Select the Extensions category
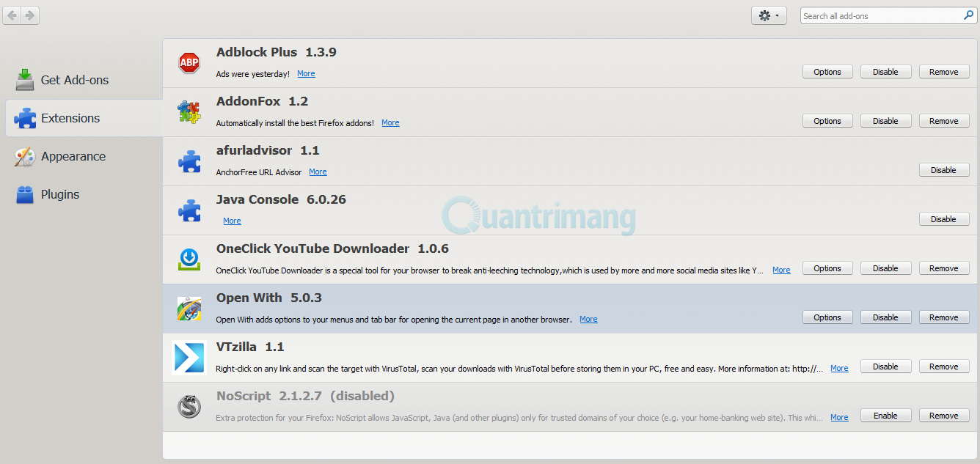 point(84,118)
